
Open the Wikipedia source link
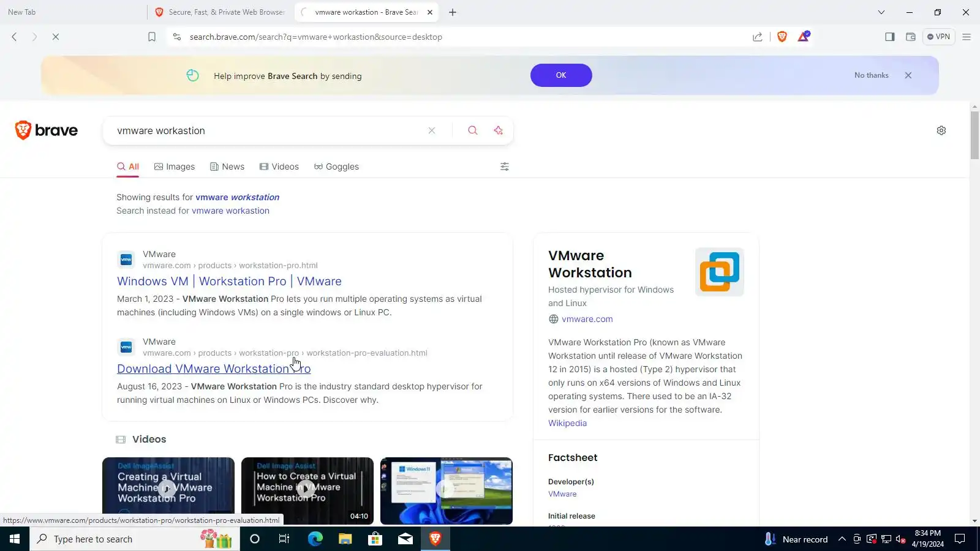pos(567,423)
